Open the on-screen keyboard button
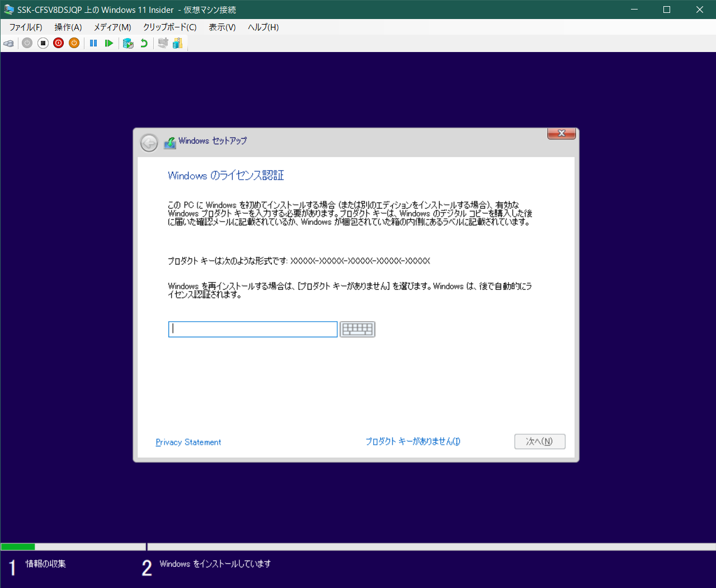716x588 pixels. pos(357,330)
